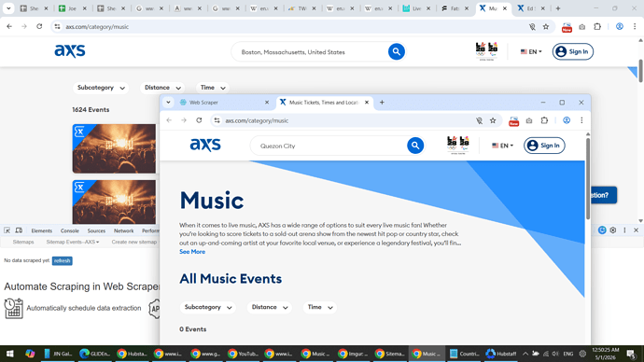Open extensions puzzle icon in the front window
644x362 pixels.
[544, 120]
